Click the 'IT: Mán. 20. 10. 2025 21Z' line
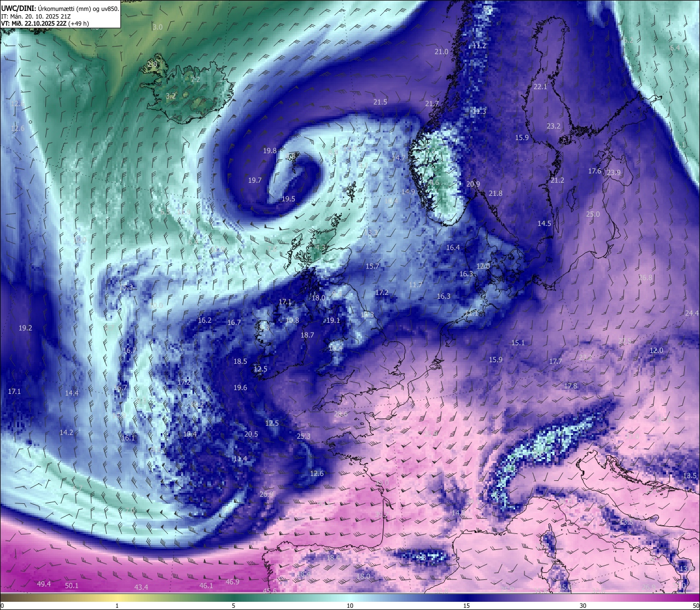The image size is (700, 610). (x=37, y=16)
